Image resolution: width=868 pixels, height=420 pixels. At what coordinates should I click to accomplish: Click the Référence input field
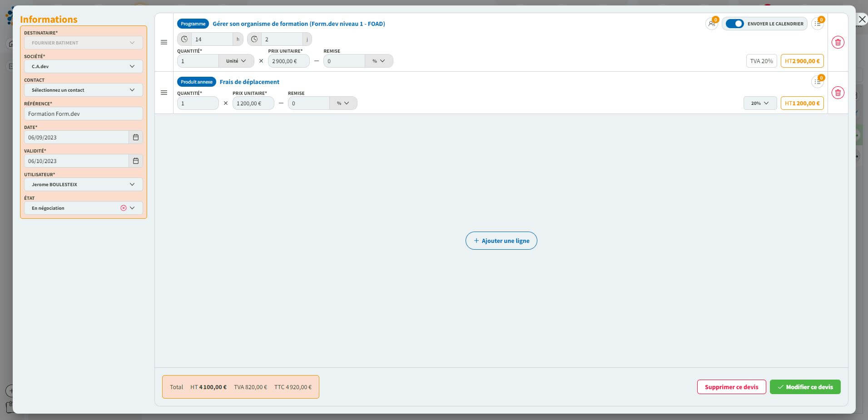point(84,114)
